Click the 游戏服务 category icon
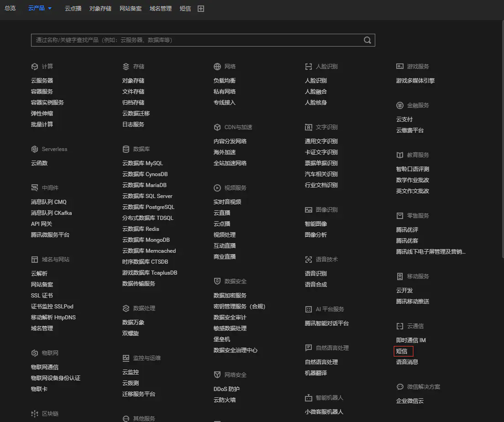Viewport: 504px width, 422px height. click(400, 67)
